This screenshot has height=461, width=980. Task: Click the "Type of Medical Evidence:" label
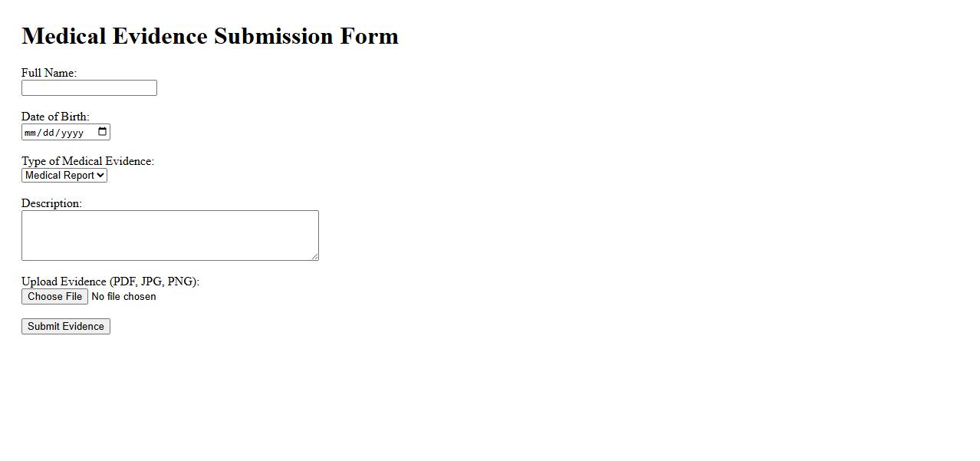[87, 162]
